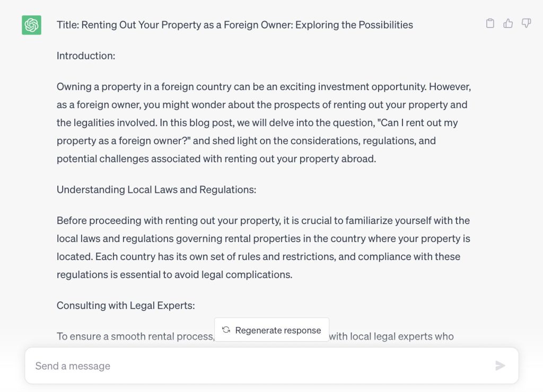Click the Regenerate response button
Screen dimensions: 543x392
(271, 329)
